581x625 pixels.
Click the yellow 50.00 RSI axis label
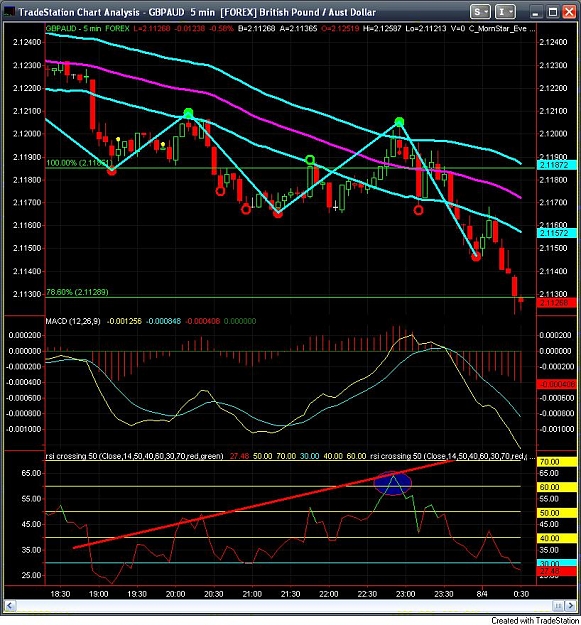pos(557,513)
